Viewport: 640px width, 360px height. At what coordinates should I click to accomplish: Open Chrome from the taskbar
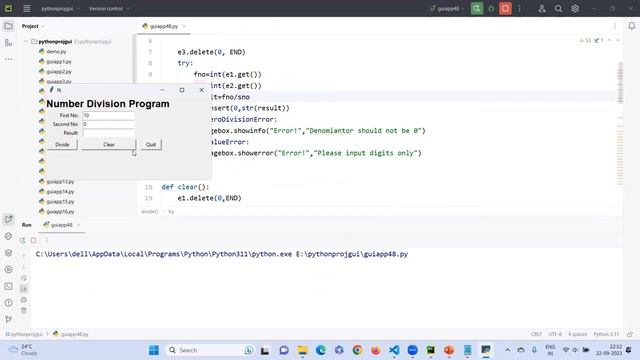pos(357,350)
